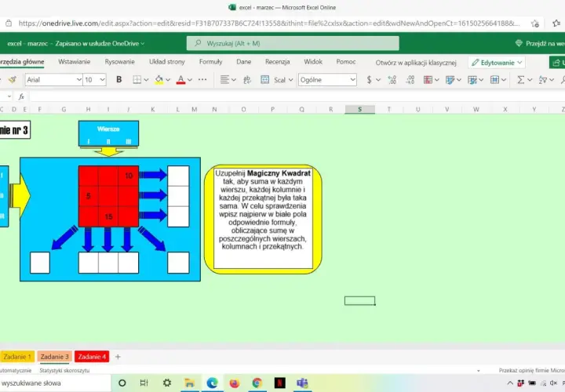Click the Sort and Filter icon

543,79
